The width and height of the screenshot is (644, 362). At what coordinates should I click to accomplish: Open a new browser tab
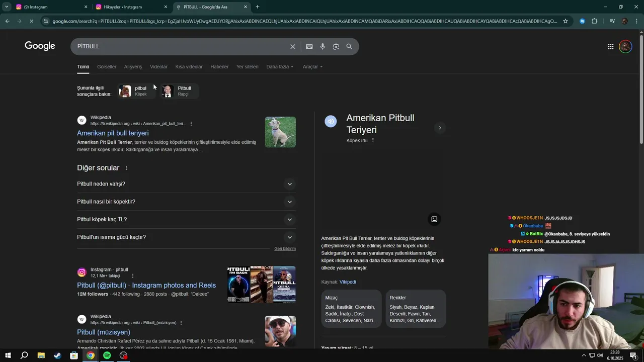258,7
